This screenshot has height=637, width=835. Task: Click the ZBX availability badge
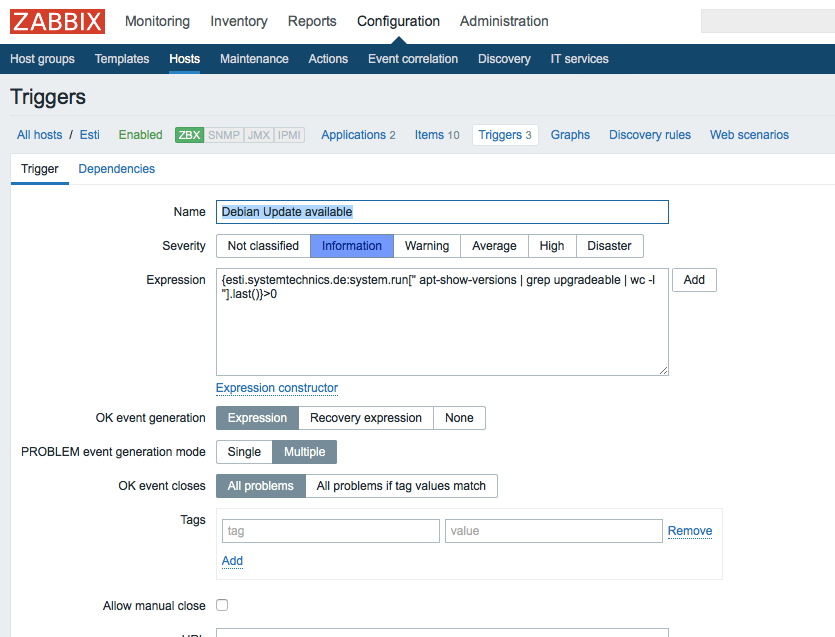189,135
